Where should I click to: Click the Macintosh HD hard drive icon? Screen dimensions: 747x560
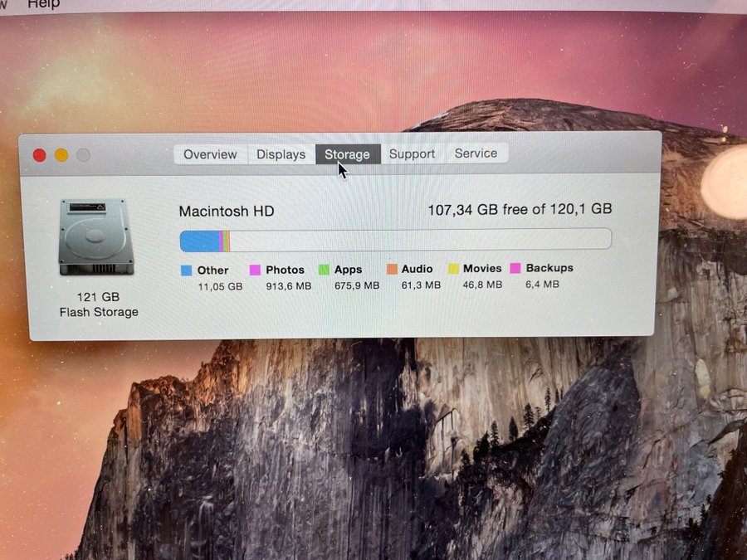pos(95,237)
